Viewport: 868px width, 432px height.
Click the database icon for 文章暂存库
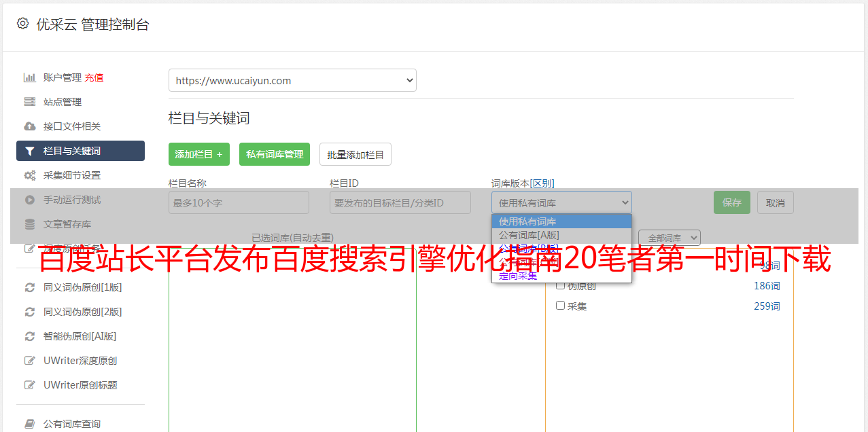[30, 224]
